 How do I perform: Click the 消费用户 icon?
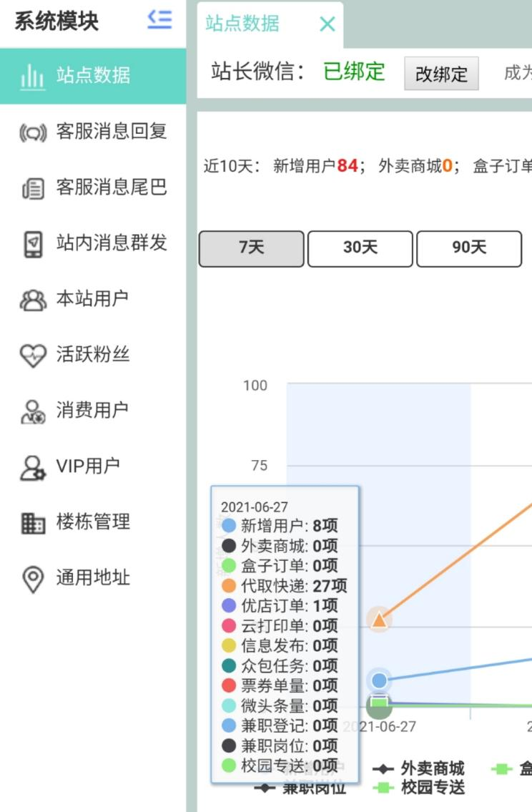[32, 411]
